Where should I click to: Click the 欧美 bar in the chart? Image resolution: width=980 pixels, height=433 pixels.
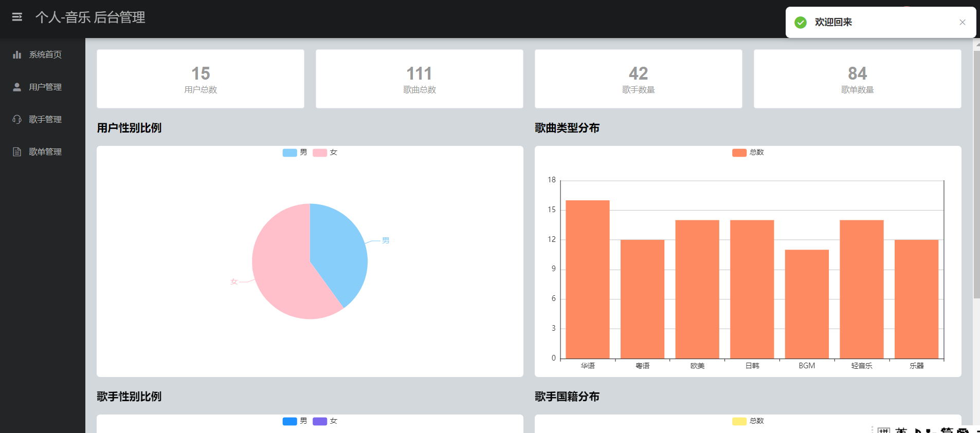pyautogui.click(x=697, y=289)
